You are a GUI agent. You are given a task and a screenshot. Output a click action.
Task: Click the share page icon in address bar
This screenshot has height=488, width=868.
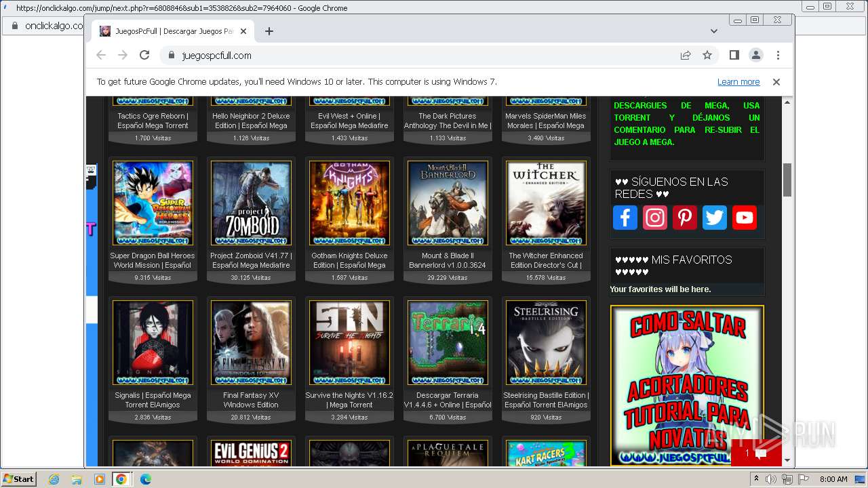(686, 56)
